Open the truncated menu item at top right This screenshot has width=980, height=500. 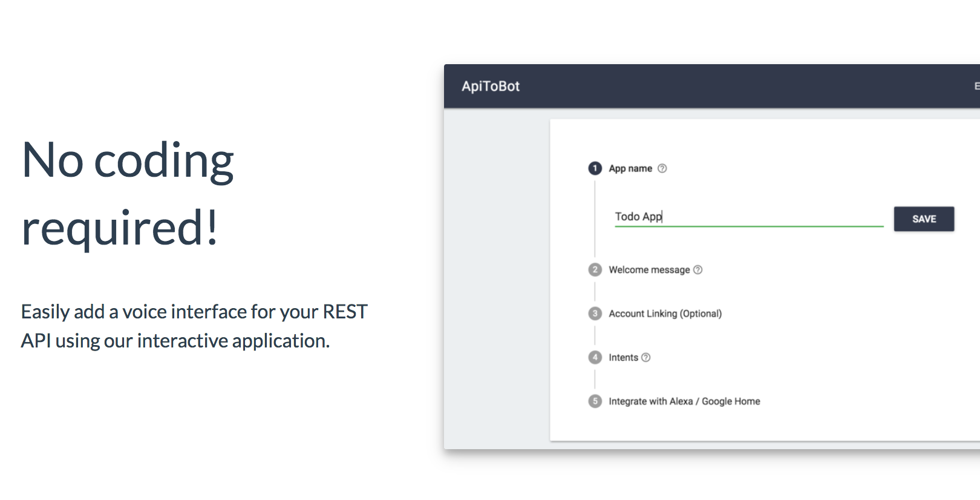976,86
